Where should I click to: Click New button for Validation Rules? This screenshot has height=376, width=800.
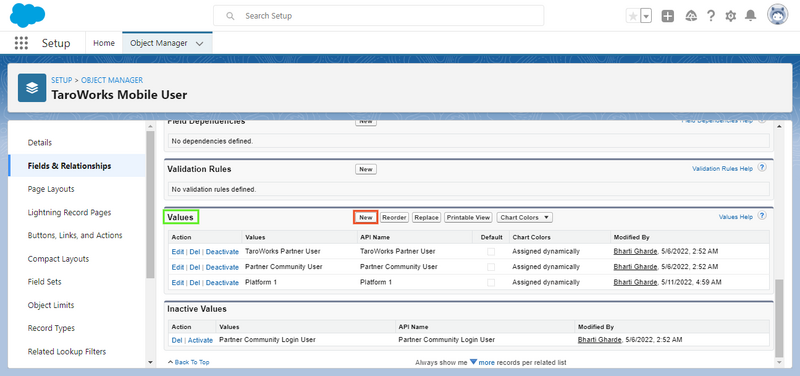click(366, 169)
